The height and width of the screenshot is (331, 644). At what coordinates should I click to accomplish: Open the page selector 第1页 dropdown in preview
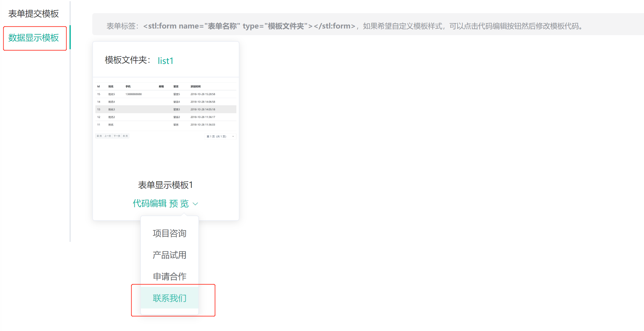[220, 137]
